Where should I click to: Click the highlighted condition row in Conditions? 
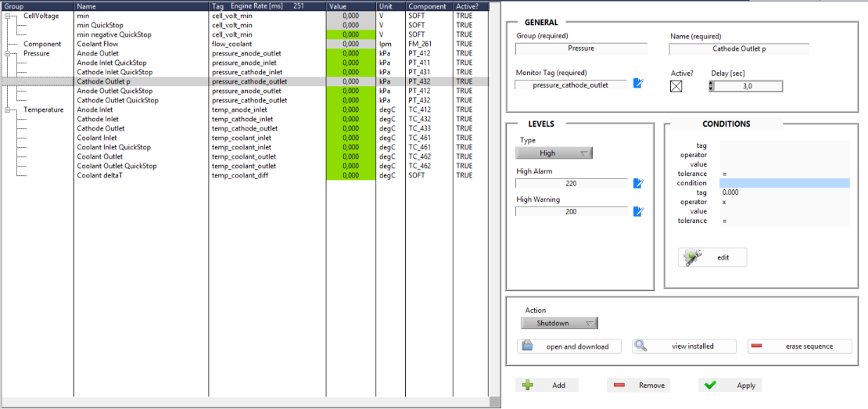(784, 183)
